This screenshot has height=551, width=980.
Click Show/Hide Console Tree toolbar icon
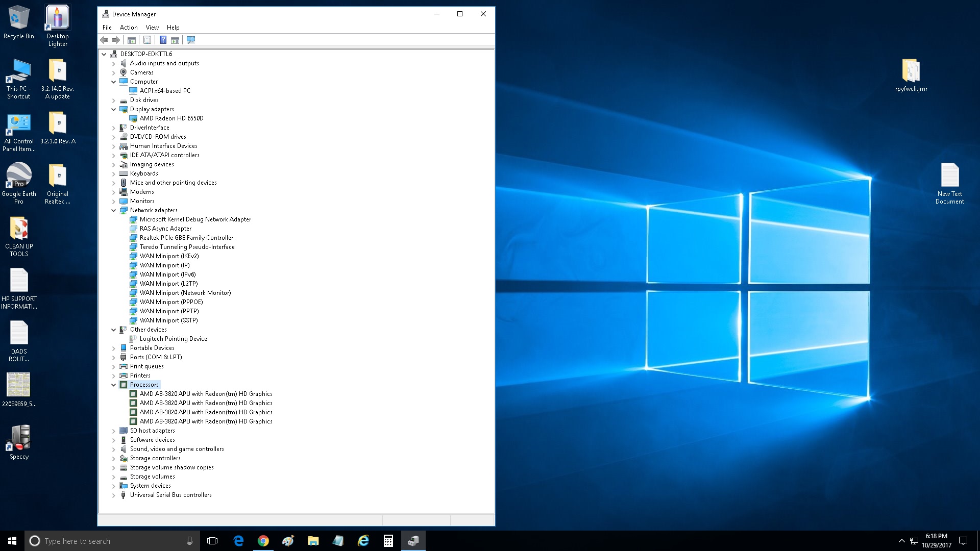(x=132, y=40)
